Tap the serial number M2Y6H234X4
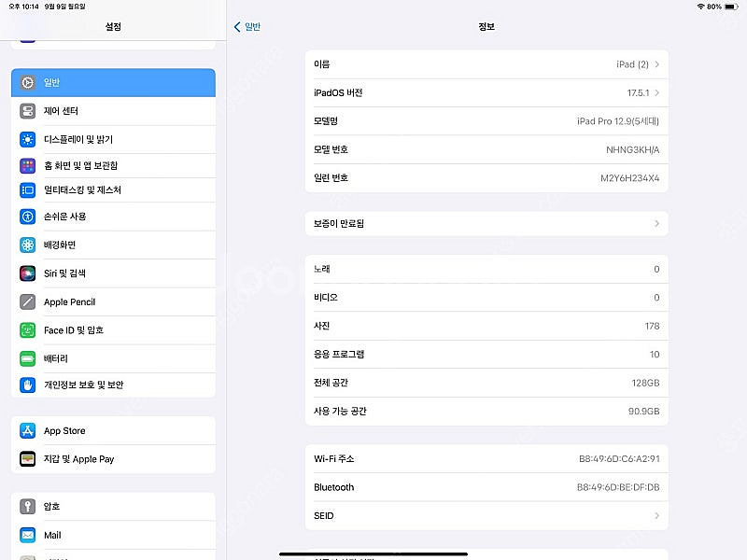 click(629, 178)
